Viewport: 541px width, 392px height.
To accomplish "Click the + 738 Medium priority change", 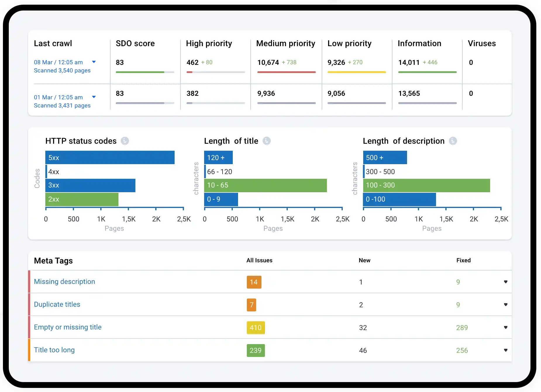I will point(289,62).
